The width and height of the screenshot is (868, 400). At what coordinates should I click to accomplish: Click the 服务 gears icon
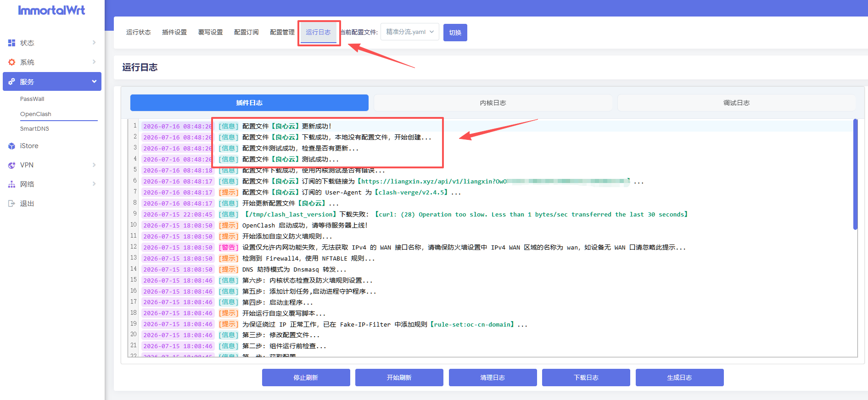(12, 82)
